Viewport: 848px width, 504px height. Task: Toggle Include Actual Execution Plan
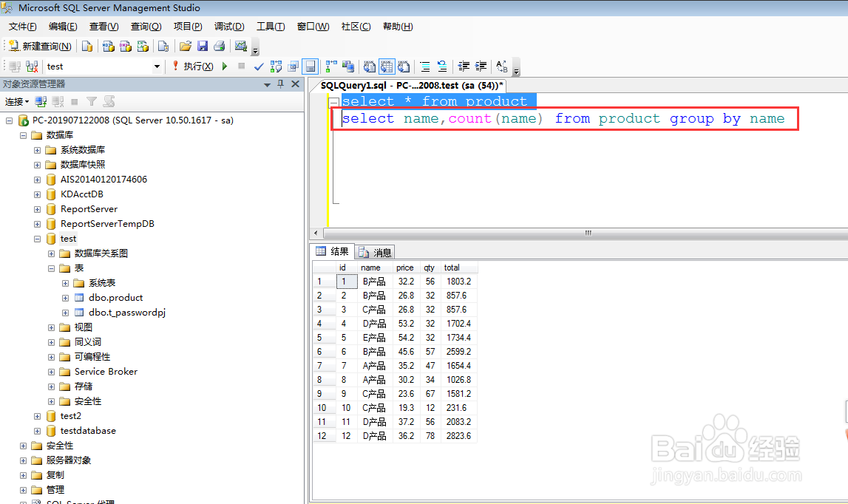coord(331,67)
